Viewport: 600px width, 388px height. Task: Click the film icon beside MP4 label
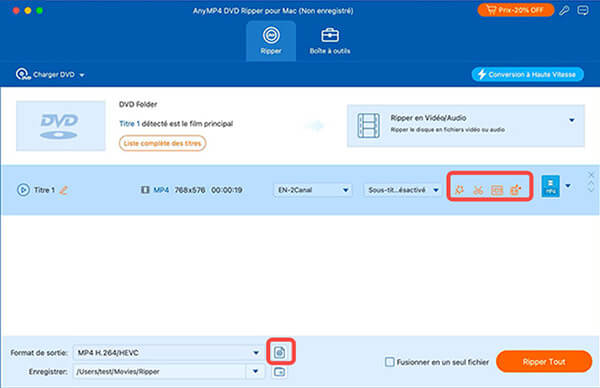(x=145, y=190)
